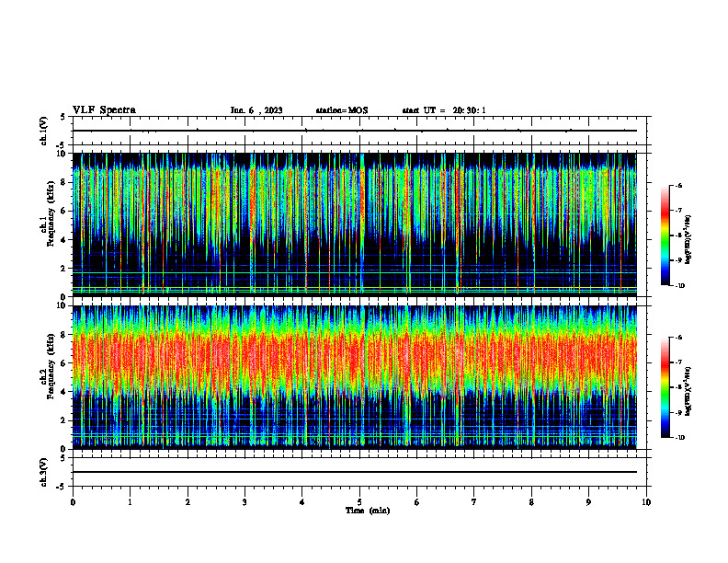Click the ch.1 spectrogram image panel

click(x=354, y=224)
